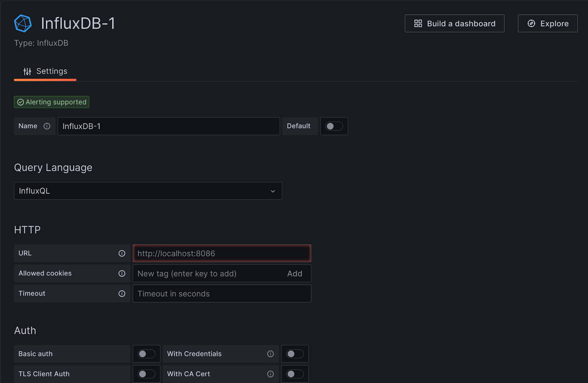Focus the URL input field
Viewport: 588px width, 383px height.
click(222, 253)
